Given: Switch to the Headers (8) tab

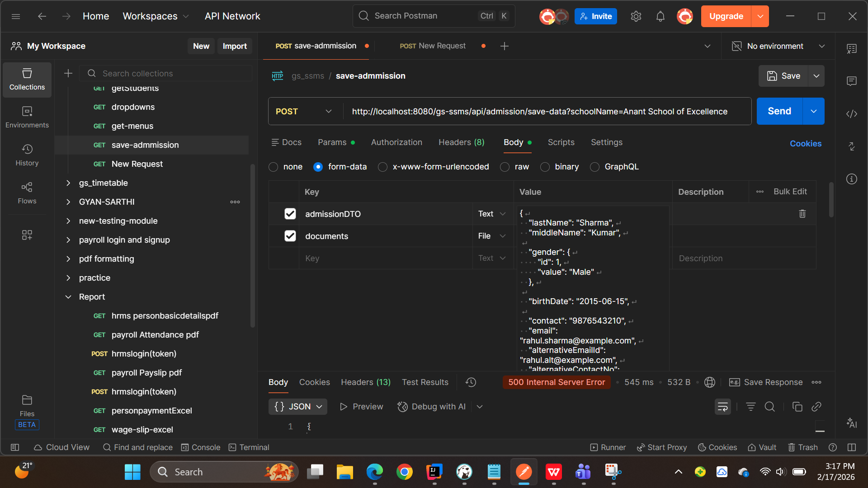Looking at the screenshot, I should click(x=461, y=142).
